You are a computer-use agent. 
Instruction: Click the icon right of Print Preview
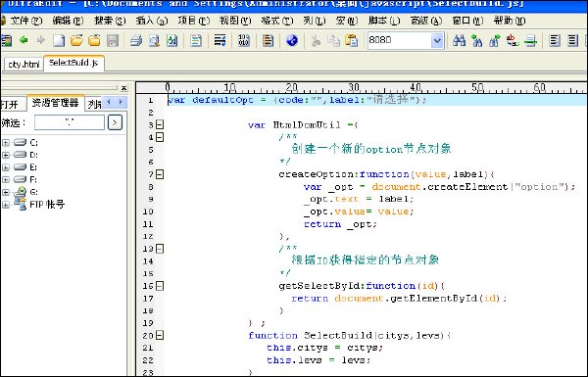[x=172, y=40]
